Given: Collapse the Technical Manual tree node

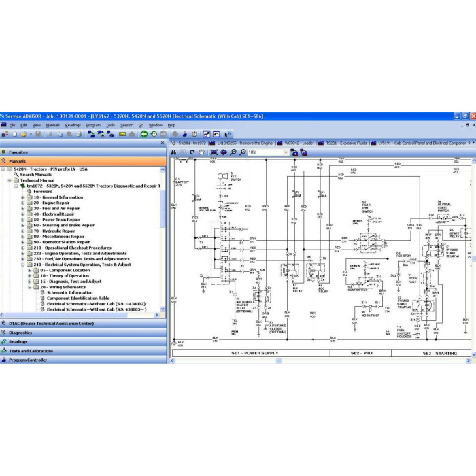Looking at the screenshot, I should (10, 180).
